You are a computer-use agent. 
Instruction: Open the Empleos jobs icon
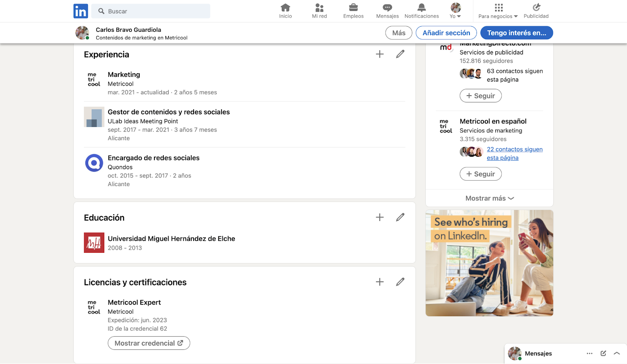[353, 11]
